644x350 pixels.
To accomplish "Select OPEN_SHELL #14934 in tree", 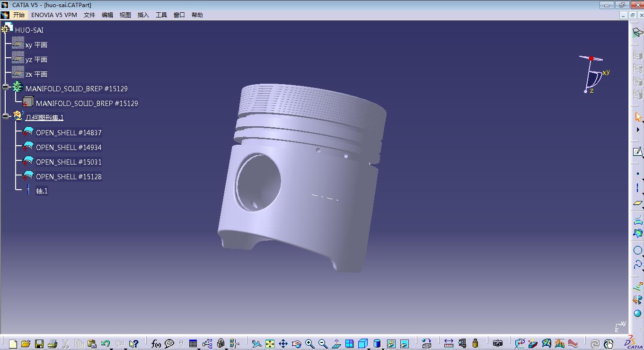I will [x=69, y=148].
